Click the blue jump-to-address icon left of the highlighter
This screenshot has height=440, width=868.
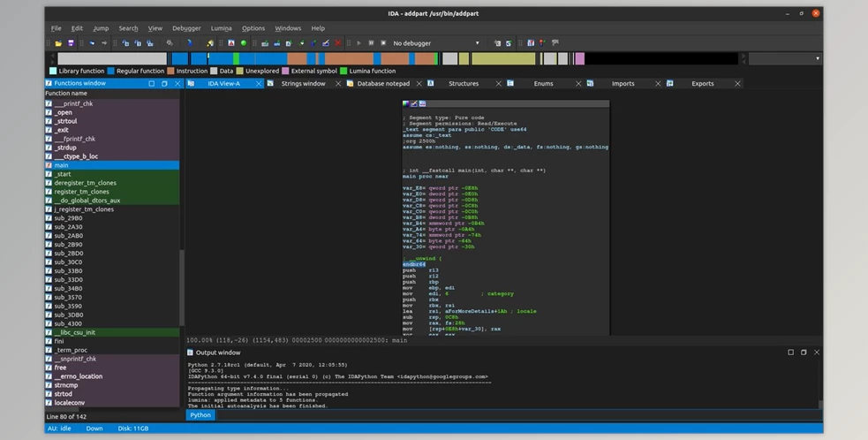click(x=189, y=43)
